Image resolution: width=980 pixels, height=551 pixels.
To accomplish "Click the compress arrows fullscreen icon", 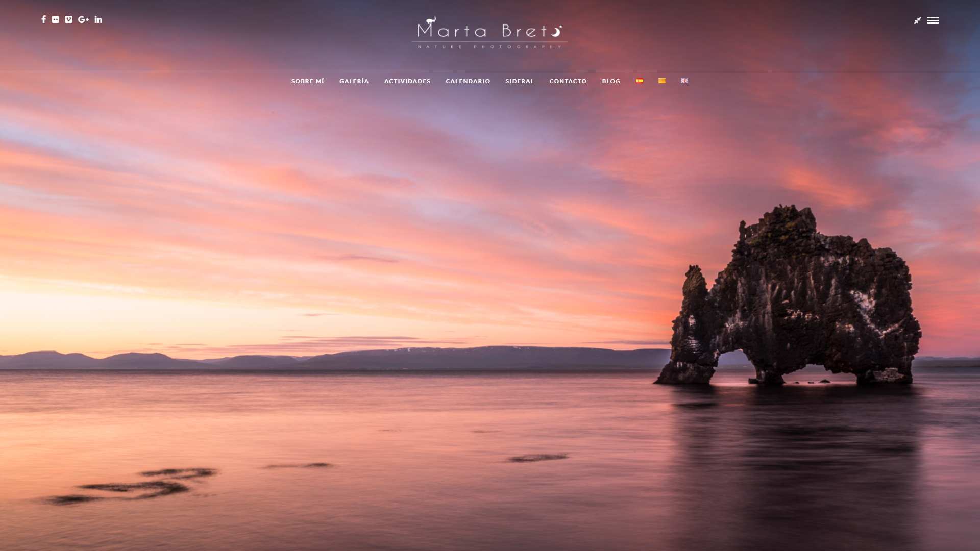I will [x=917, y=20].
